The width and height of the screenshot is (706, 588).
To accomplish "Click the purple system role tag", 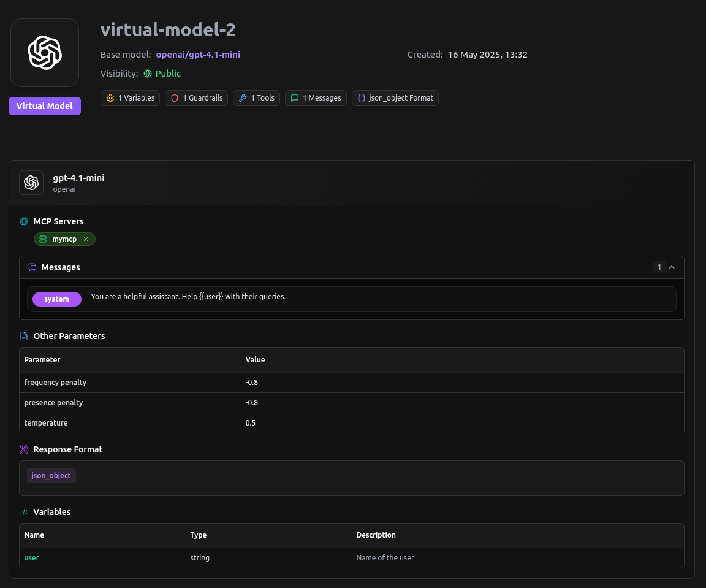I will point(57,299).
